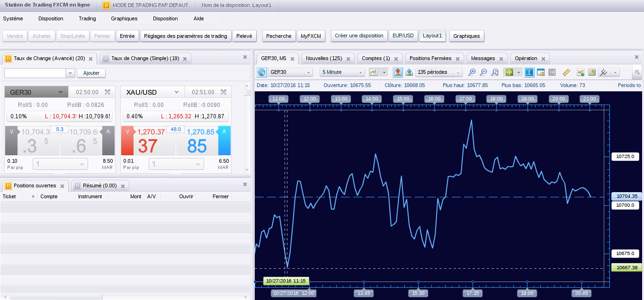The image size is (644, 300).
Task: Expand the 135 périodes dropdown
Action: point(438,72)
